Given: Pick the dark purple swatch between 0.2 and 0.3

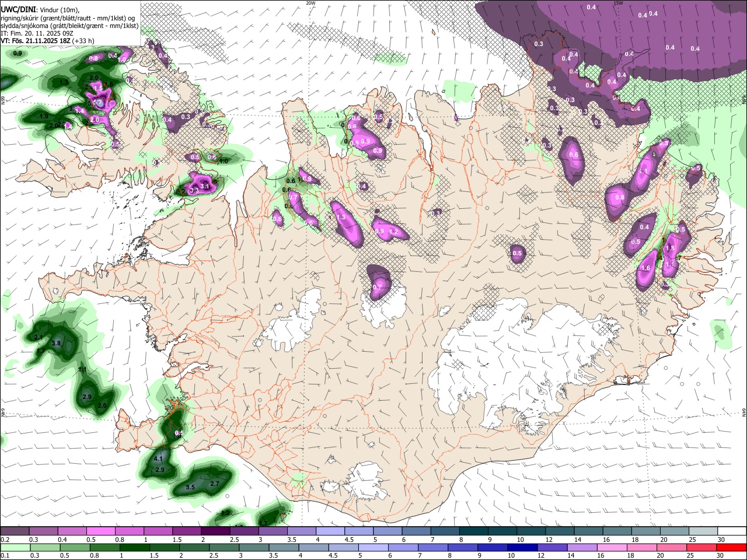Looking at the screenshot, I should (x=15, y=531).
